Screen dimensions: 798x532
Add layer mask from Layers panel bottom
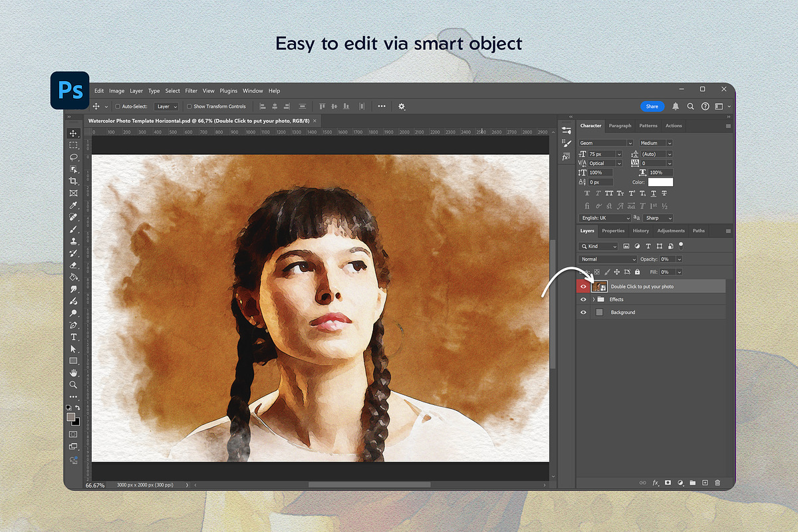click(668, 483)
